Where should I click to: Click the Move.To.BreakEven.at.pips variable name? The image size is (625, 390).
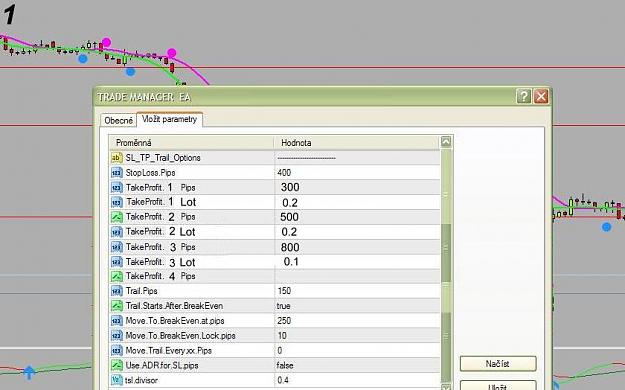[x=175, y=321]
